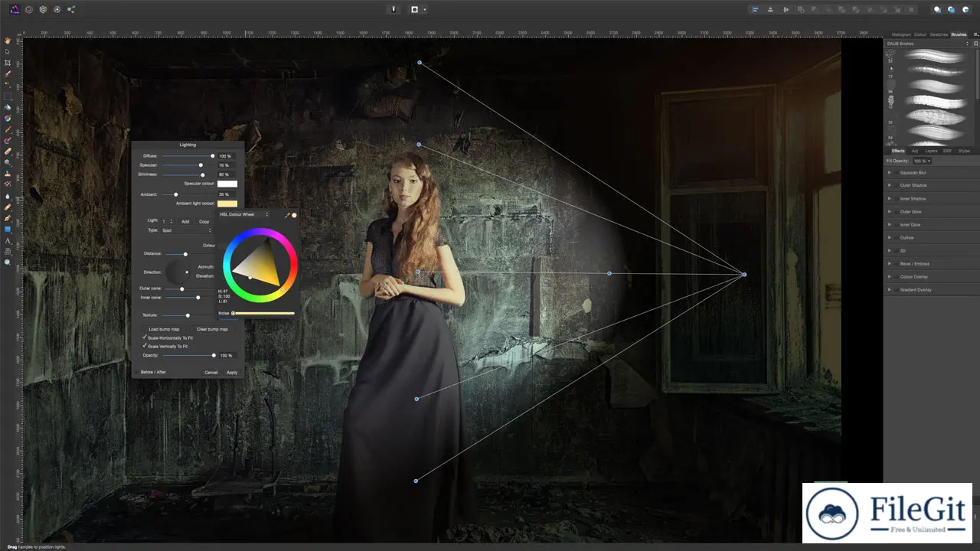
Task: Expand the Inner Glow effect section
Action: [x=889, y=224]
